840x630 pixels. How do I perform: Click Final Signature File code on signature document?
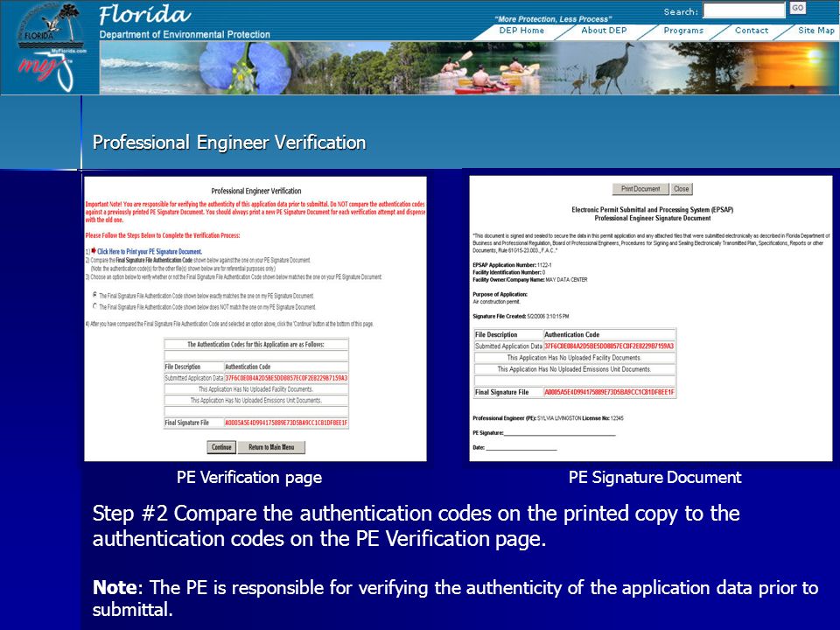pos(609,392)
